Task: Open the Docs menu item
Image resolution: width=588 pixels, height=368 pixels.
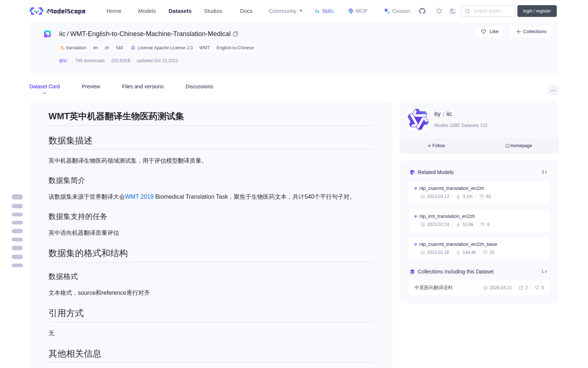Action: click(x=246, y=11)
